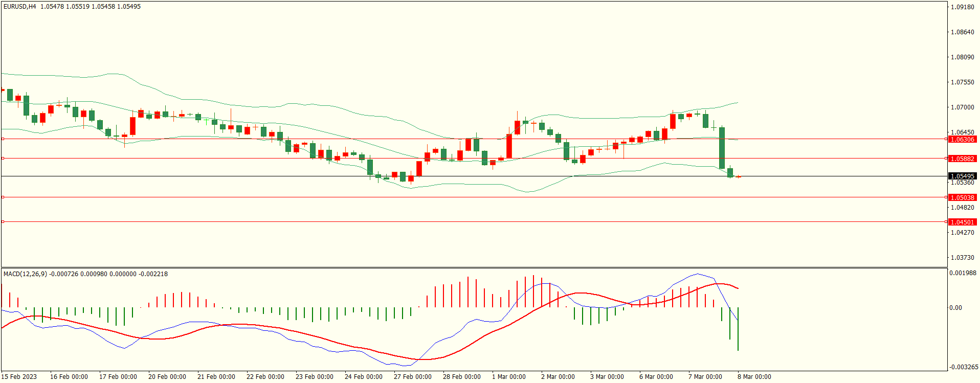This screenshot has height=383, width=980.
Task: Click the 1.05038 support level label
Action: tap(962, 197)
